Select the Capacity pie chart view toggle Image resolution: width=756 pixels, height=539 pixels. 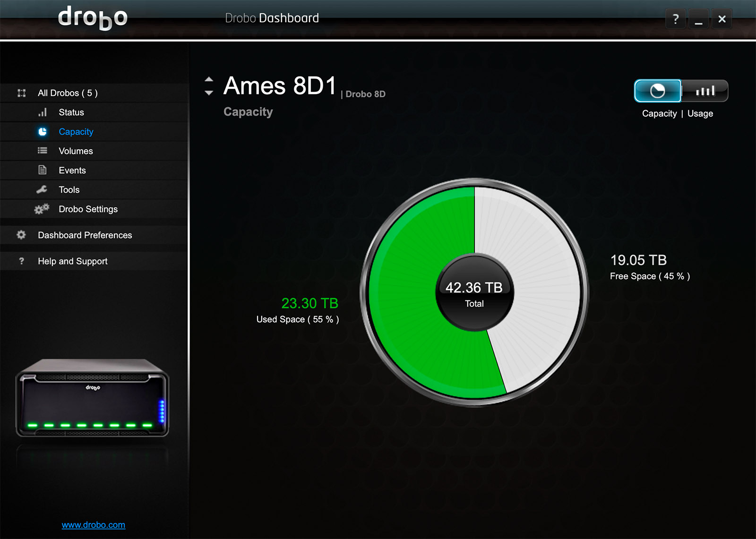point(657,91)
